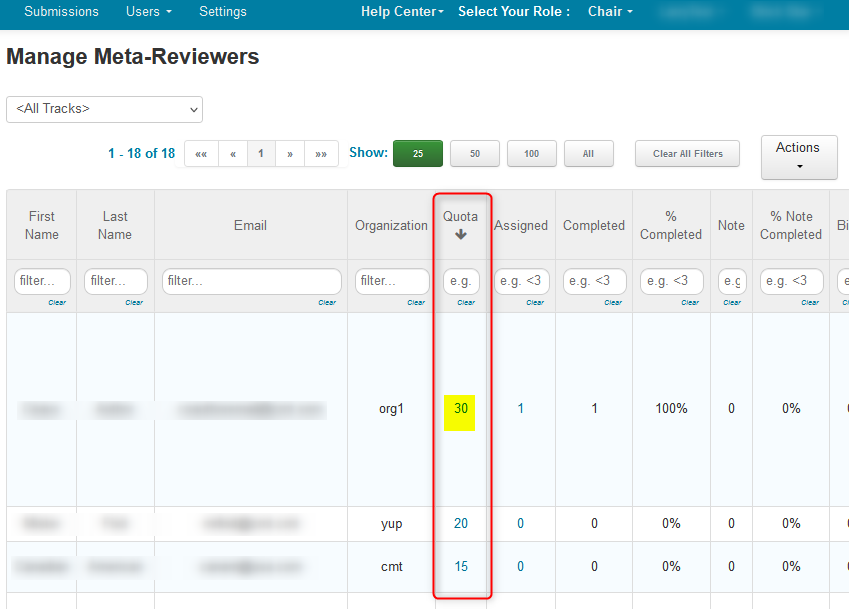Focus the % Completed filter field

(671, 281)
